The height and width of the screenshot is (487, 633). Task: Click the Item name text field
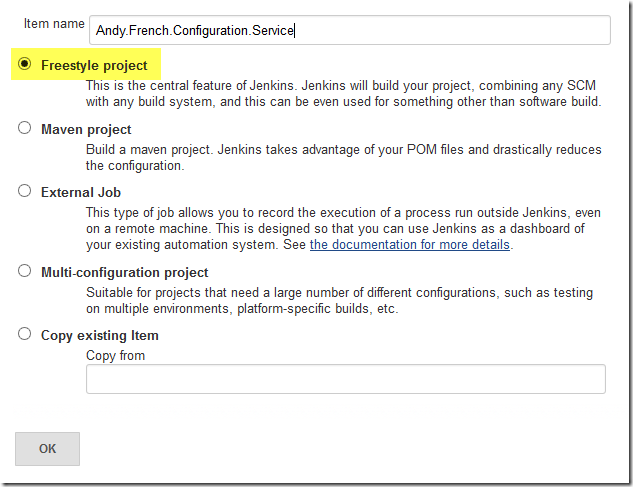tap(349, 30)
